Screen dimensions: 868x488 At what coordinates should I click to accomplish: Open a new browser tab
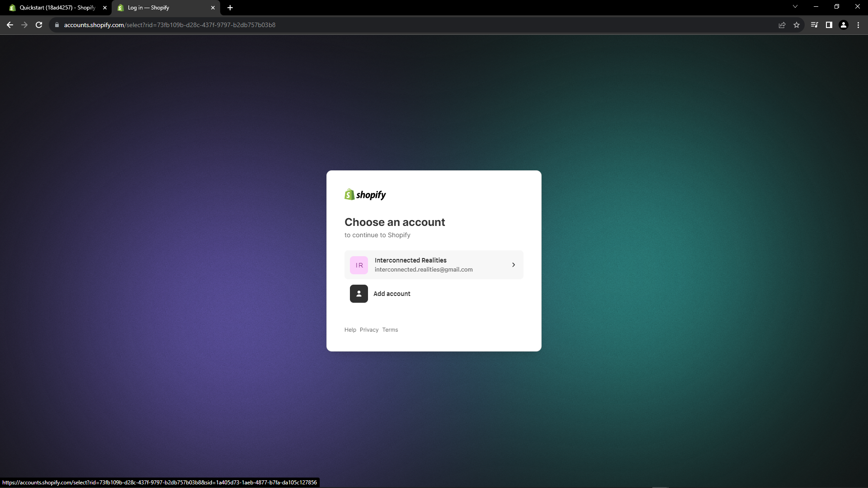pyautogui.click(x=230, y=8)
